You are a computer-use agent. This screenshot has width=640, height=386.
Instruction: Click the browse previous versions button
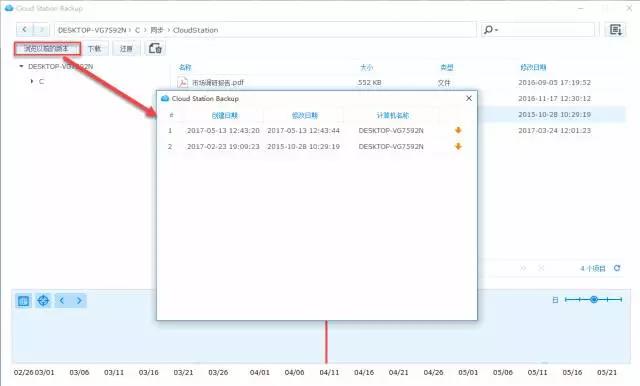[x=47, y=49]
